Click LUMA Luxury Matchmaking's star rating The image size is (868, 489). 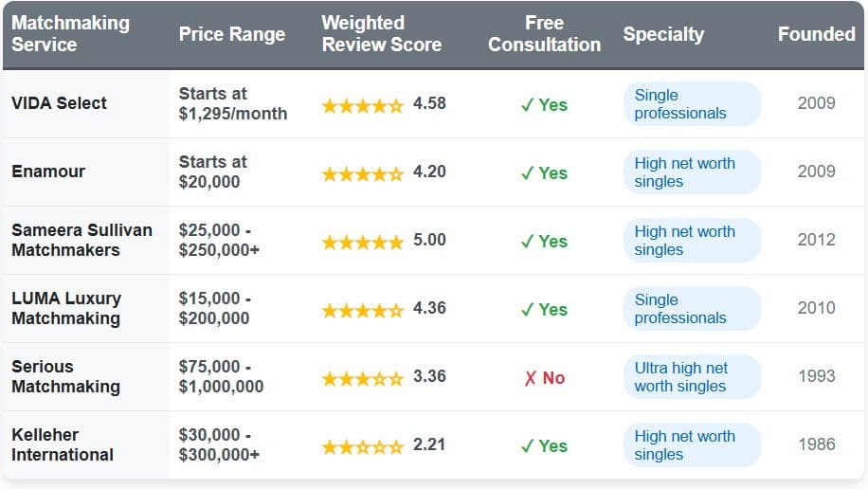tap(363, 310)
